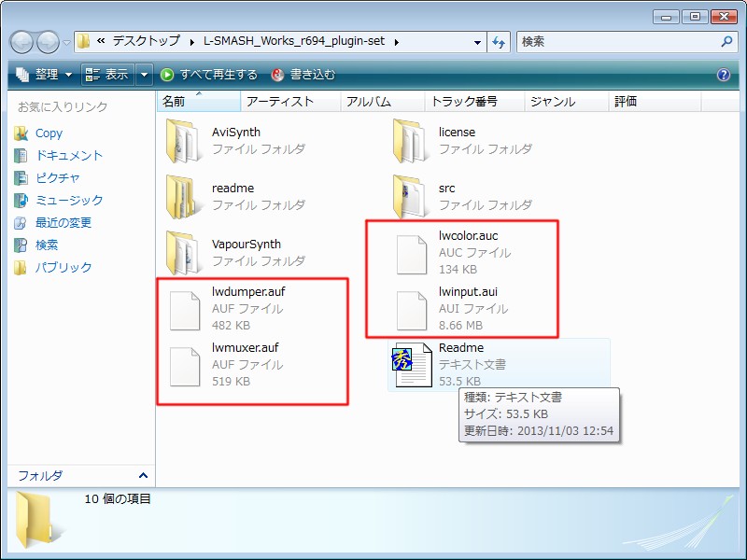Select the lwdumper.auf file icon
The height and width of the screenshot is (560, 747).
183,309
